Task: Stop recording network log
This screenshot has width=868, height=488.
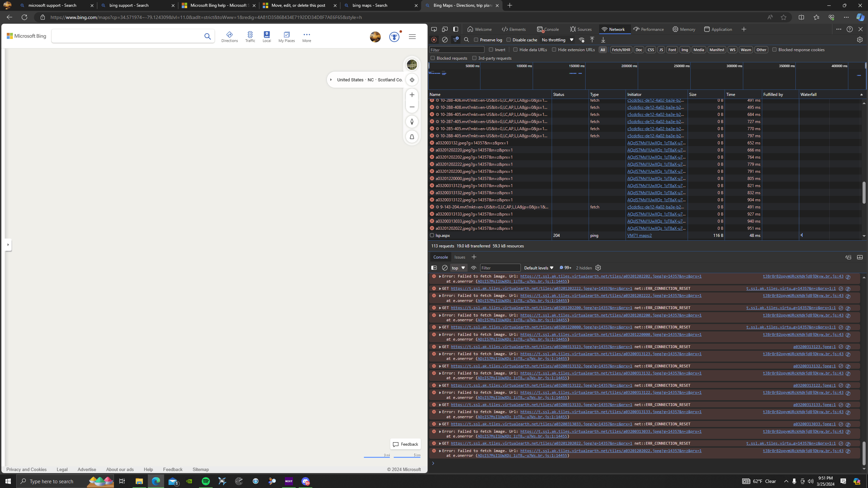Action: click(434, 40)
